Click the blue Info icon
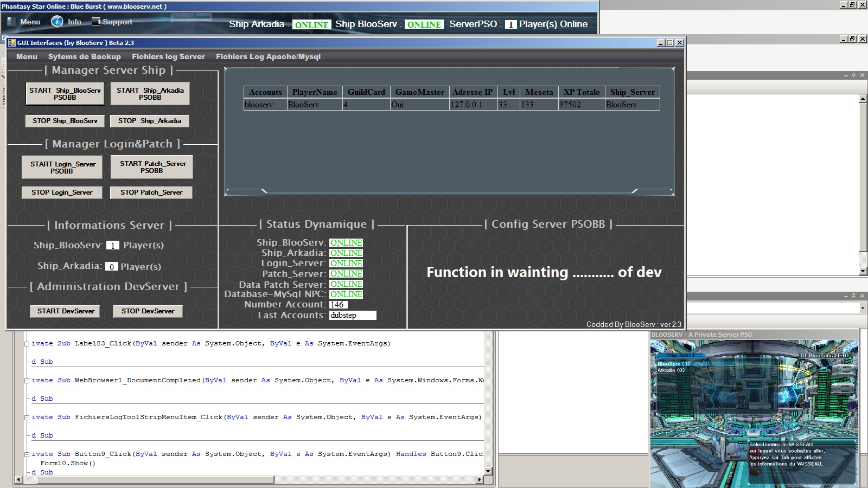Image resolution: width=868 pixels, height=488 pixels. pos(57,21)
